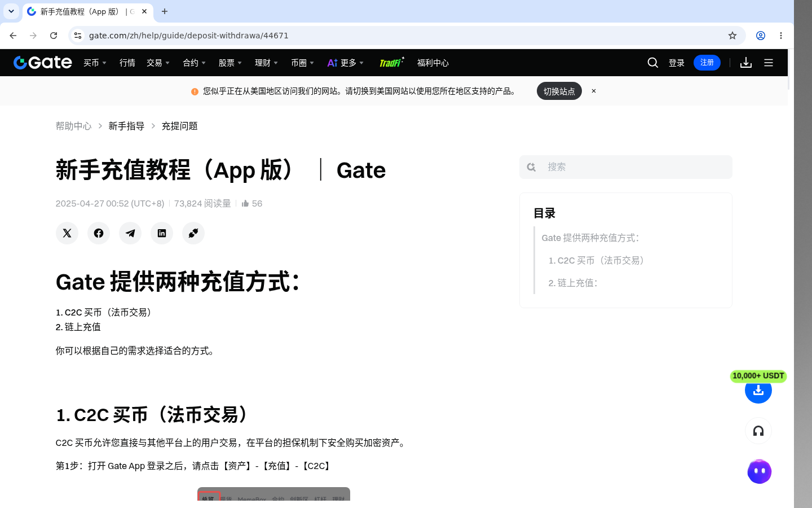Share article via Telegram
Screen dimensions: 812x508
pos(130,233)
